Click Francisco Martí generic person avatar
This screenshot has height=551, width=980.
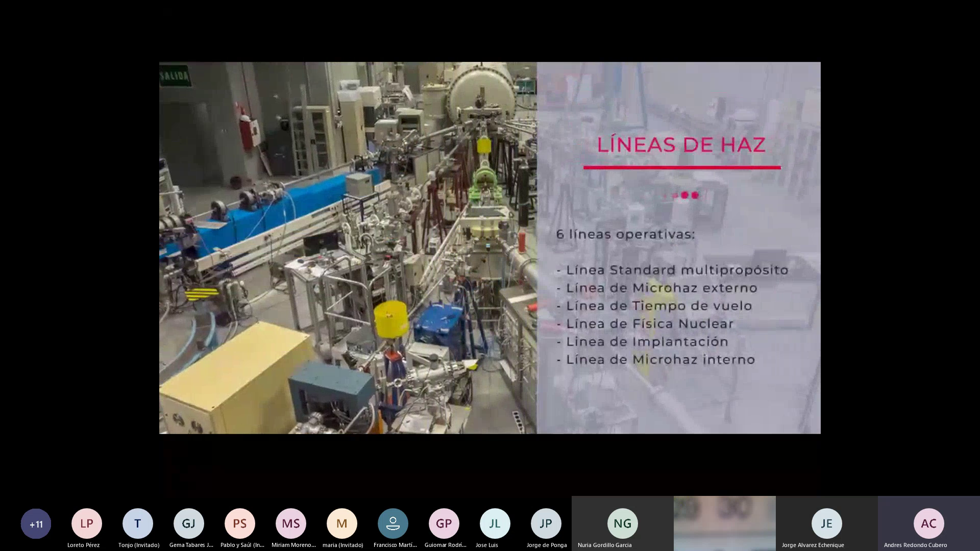(393, 523)
